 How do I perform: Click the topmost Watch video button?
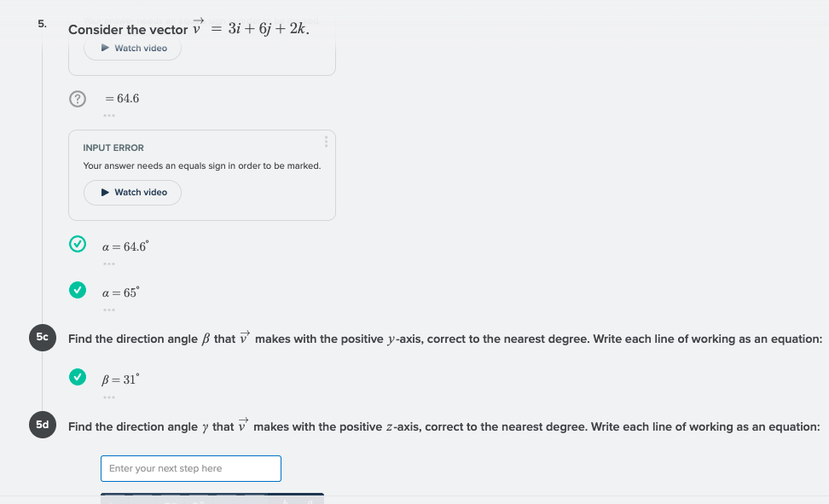pyautogui.click(x=132, y=49)
